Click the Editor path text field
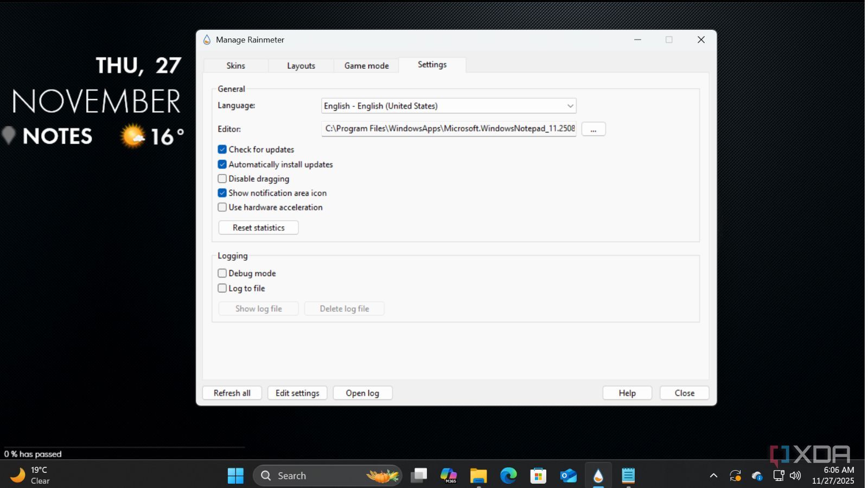The image size is (868, 488). [449, 129]
